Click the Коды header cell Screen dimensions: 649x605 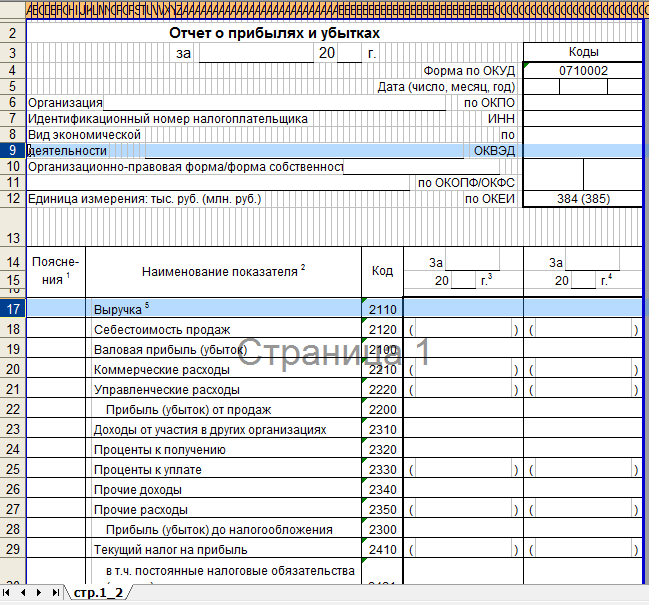click(x=584, y=52)
